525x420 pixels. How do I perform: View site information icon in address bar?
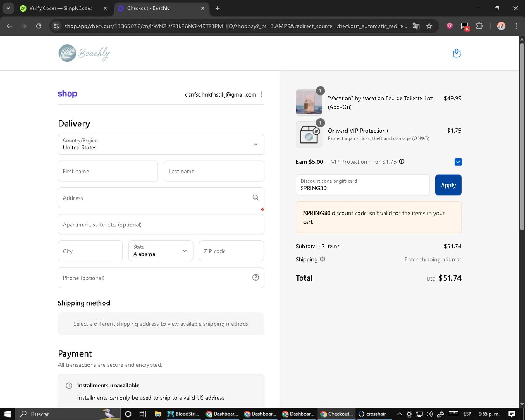click(56, 26)
